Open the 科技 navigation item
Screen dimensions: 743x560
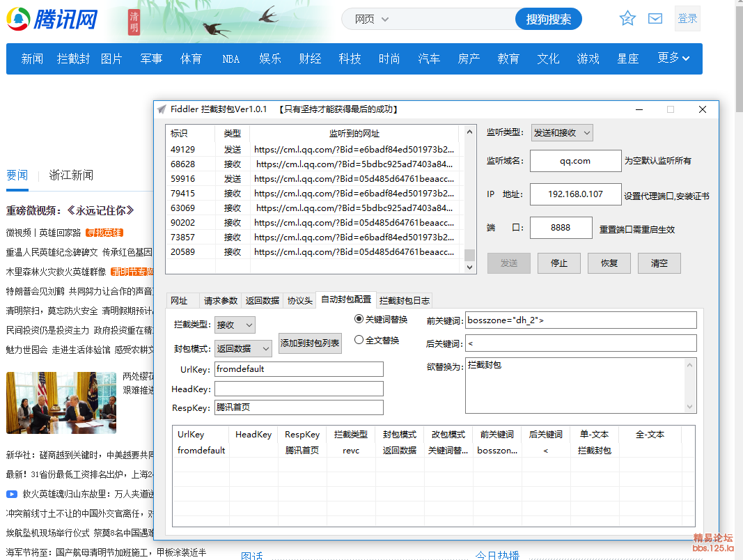pyautogui.click(x=350, y=59)
